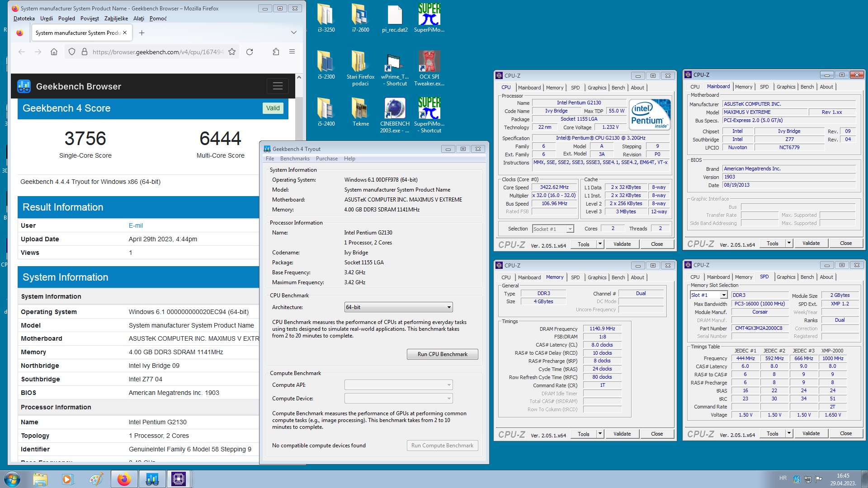Click the Firefox back arrow
This screenshot has height=488, width=868.
click(x=22, y=52)
